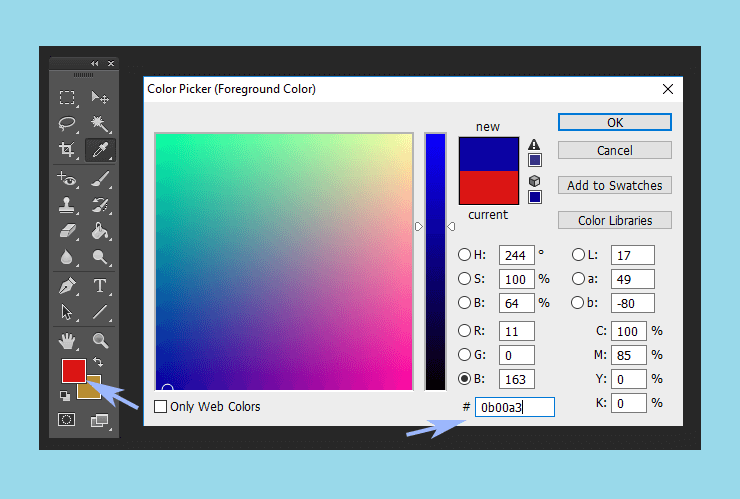Select the Lasso tool
740x499 pixels.
(67, 124)
